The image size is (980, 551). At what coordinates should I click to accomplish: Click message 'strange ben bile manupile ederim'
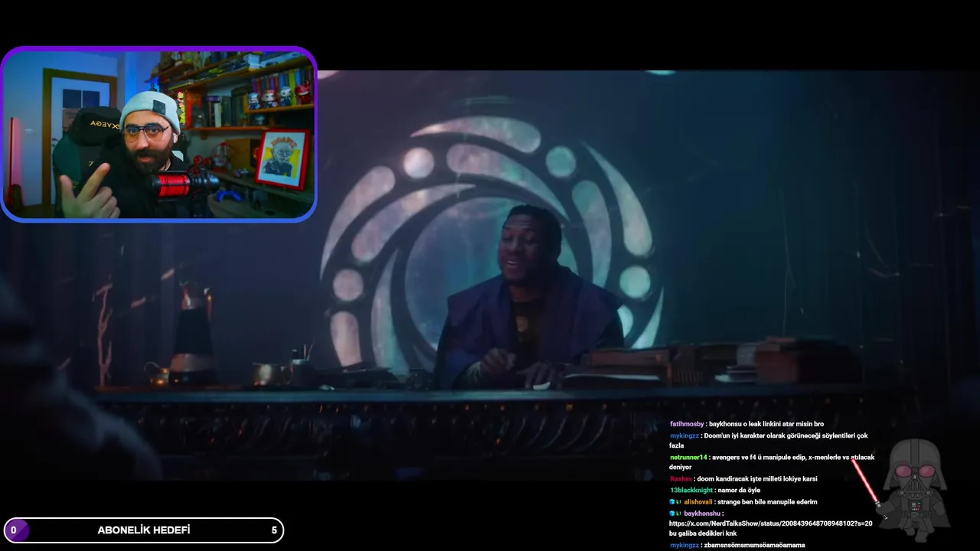(x=767, y=502)
